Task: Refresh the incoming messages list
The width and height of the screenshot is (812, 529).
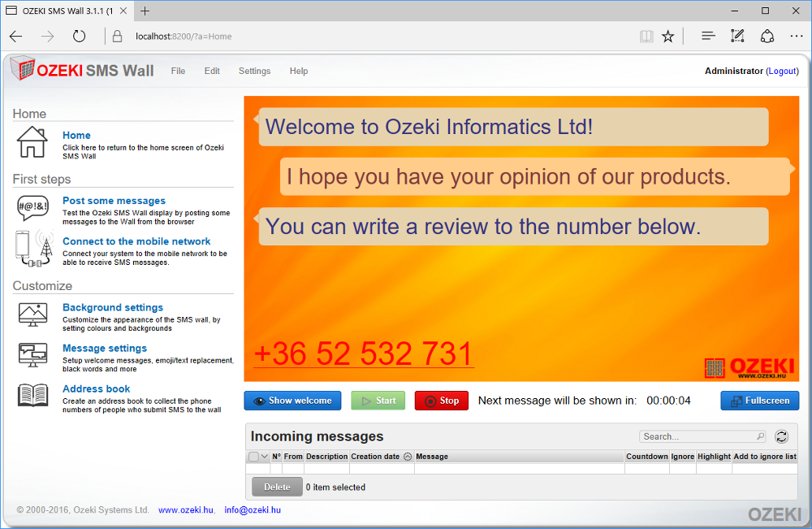Action: 781,437
